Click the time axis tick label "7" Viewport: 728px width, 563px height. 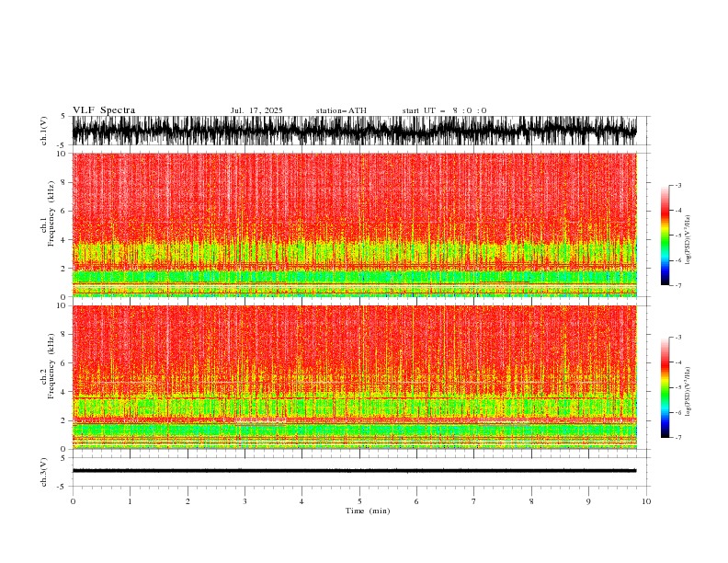click(473, 501)
